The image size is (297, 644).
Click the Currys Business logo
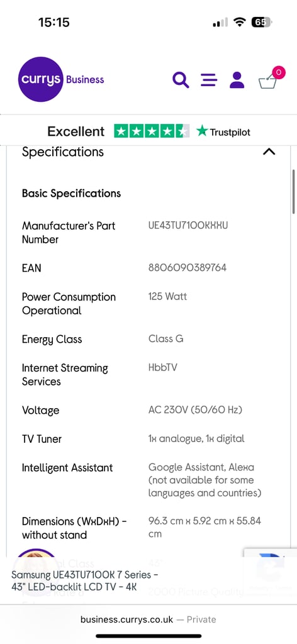coord(61,79)
